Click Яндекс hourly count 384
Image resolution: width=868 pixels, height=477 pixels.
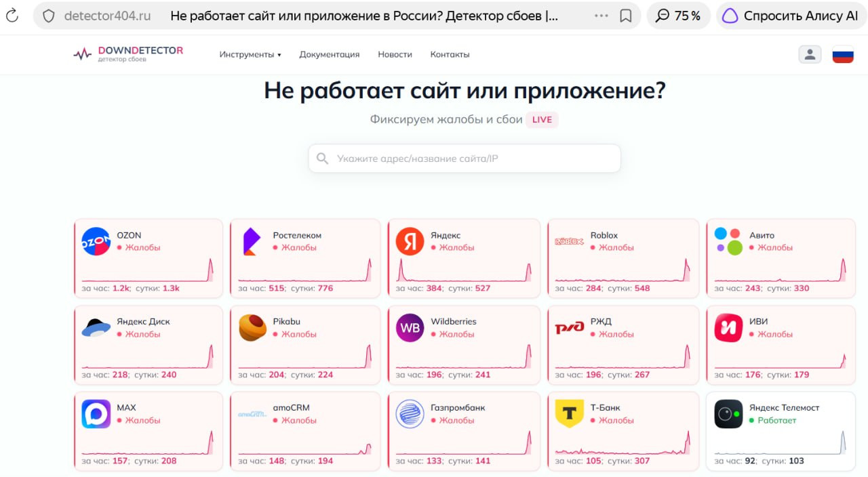[435, 288]
